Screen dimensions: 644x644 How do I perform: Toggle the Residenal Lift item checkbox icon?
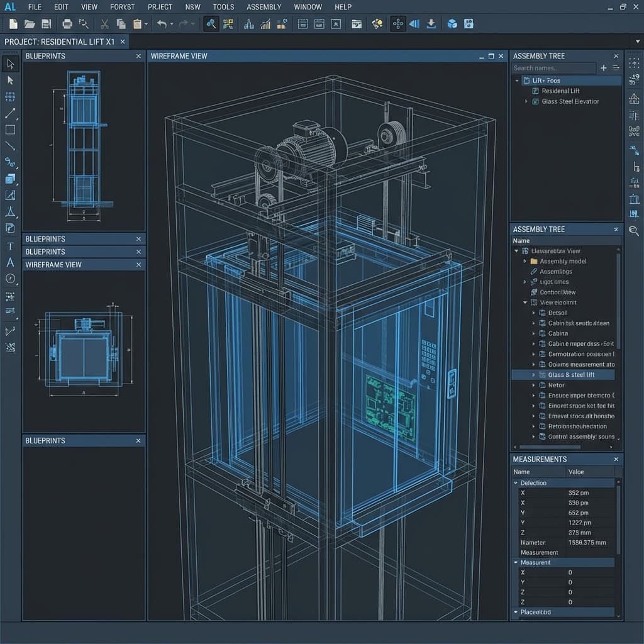coord(535,91)
